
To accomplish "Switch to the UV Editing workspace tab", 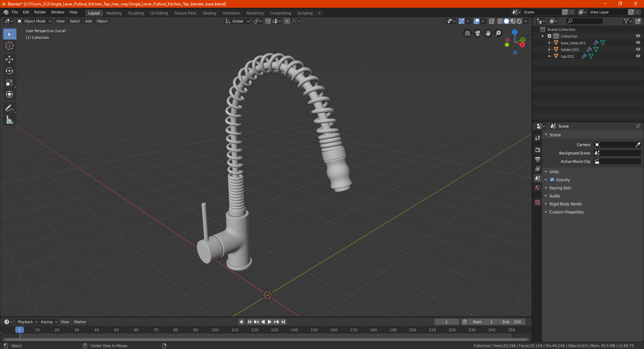I will (159, 13).
